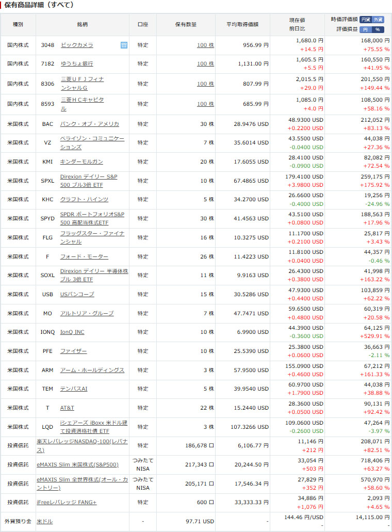
Task: Select the IonQ INC holding link
Action: coord(72,332)
